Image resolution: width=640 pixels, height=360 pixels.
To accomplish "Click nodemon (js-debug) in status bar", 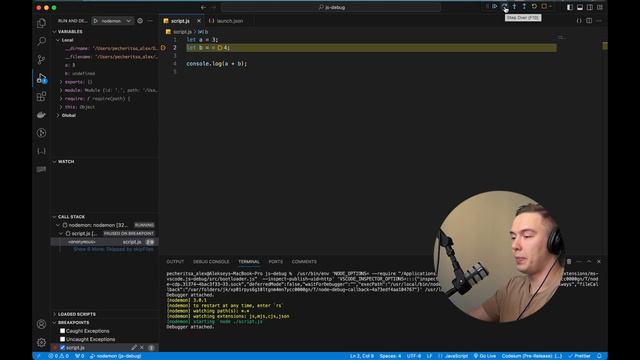I will point(116,356).
